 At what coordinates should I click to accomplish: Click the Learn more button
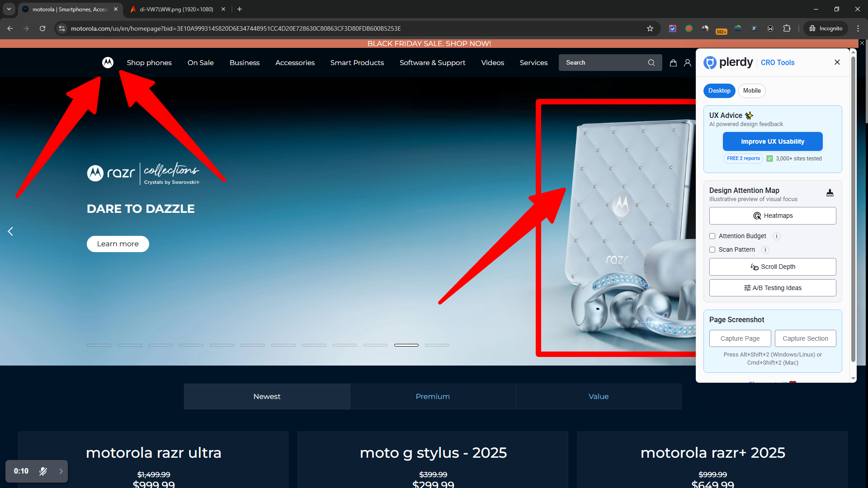click(118, 244)
